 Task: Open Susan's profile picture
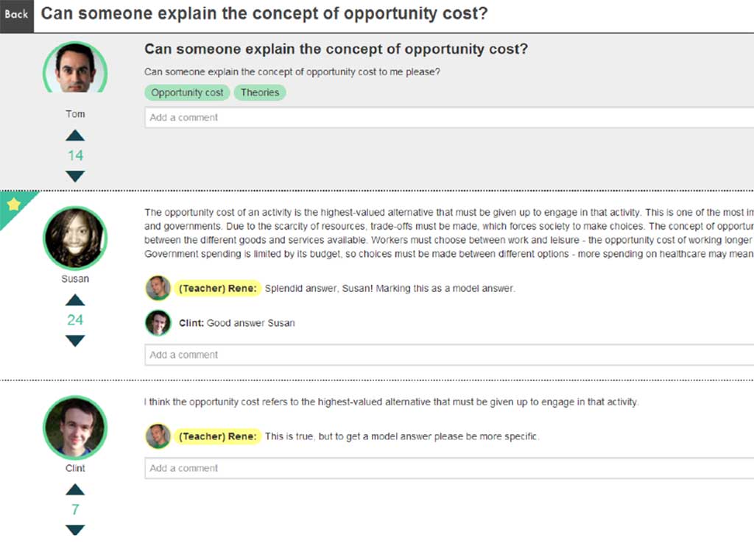coord(75,238)
